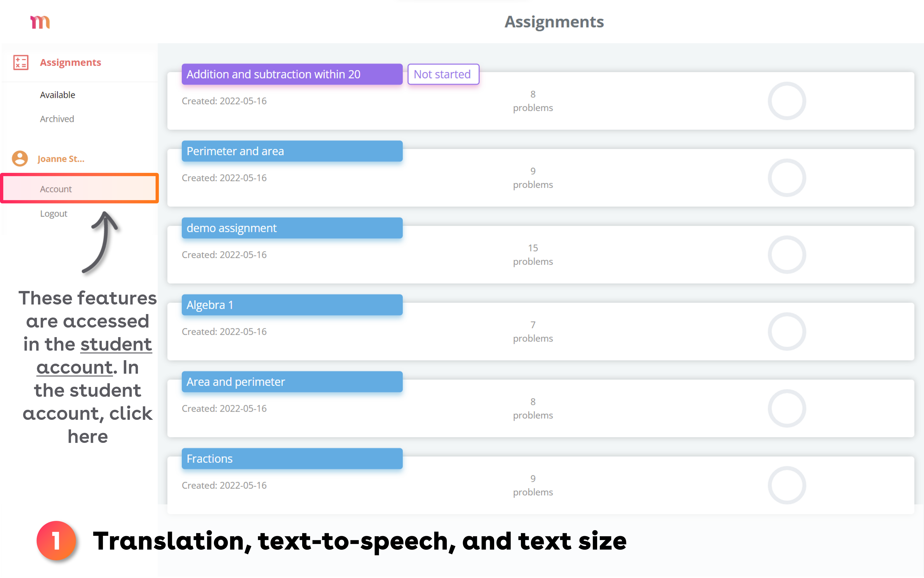Open the Available assignments menu item
This screenshot has width=924, height=578.
(57, 95)
